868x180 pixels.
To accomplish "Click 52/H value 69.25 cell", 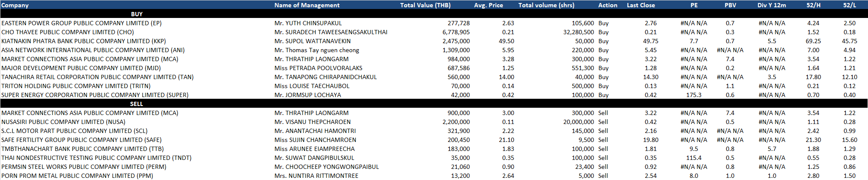I will 813,41.
